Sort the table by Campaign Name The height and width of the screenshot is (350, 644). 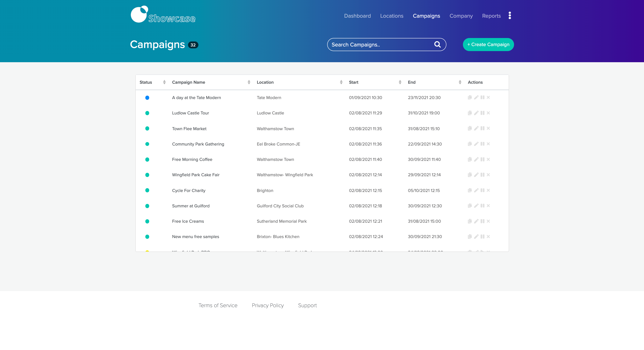[249, 82]
